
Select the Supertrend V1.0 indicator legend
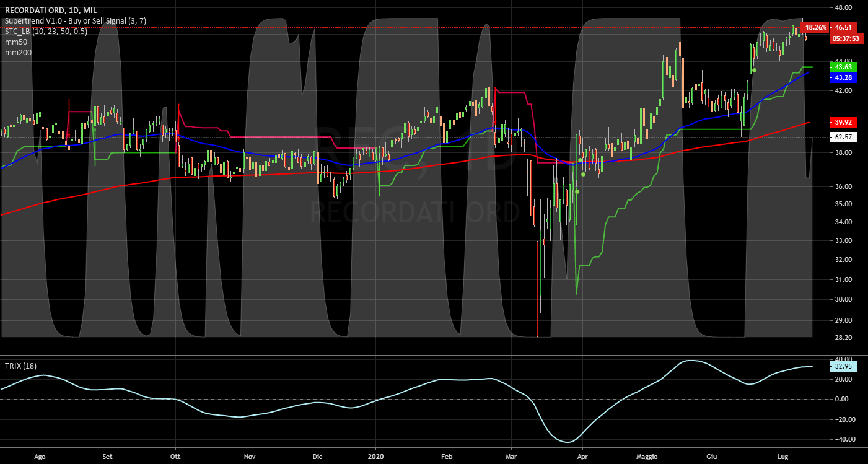click(x=76, y=20)
